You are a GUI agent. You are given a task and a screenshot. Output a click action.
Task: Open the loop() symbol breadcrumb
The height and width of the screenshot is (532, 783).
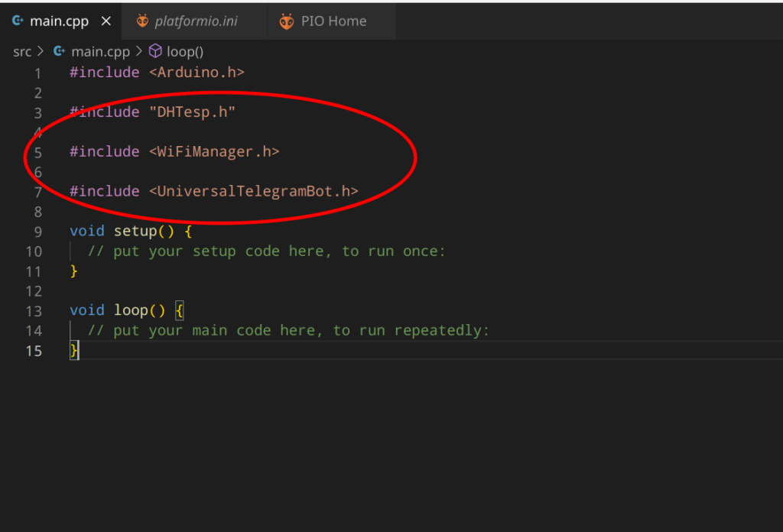click(185, 52)
